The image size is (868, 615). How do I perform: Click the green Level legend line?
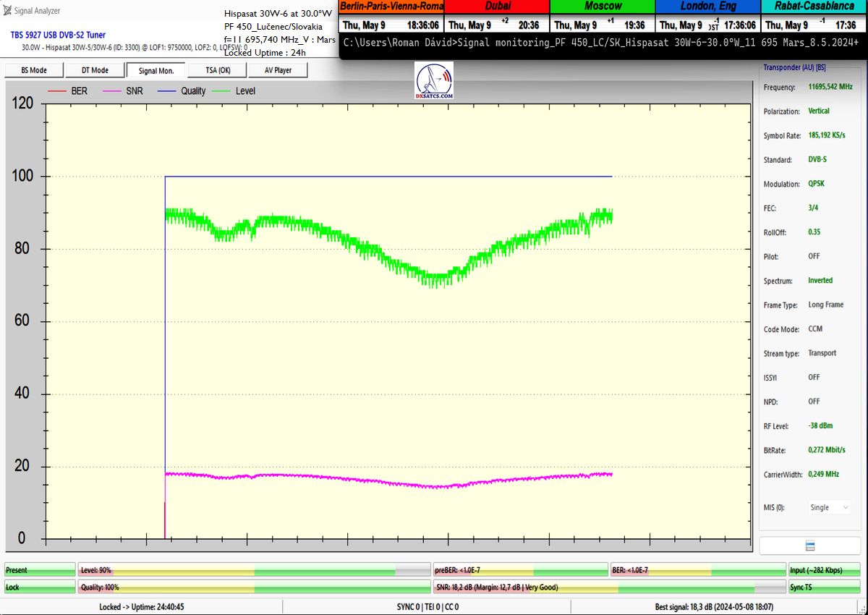pyautogui.click(x=221, y=91)
